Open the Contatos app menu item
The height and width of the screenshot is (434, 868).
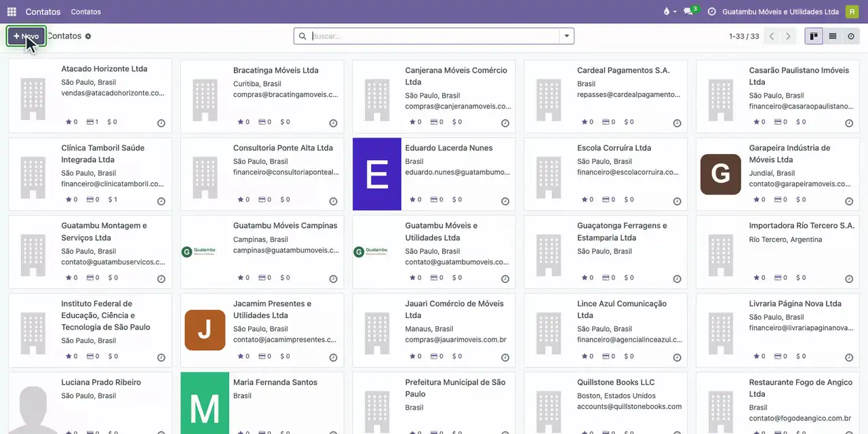pyautogui.click(x=43, y=12)
